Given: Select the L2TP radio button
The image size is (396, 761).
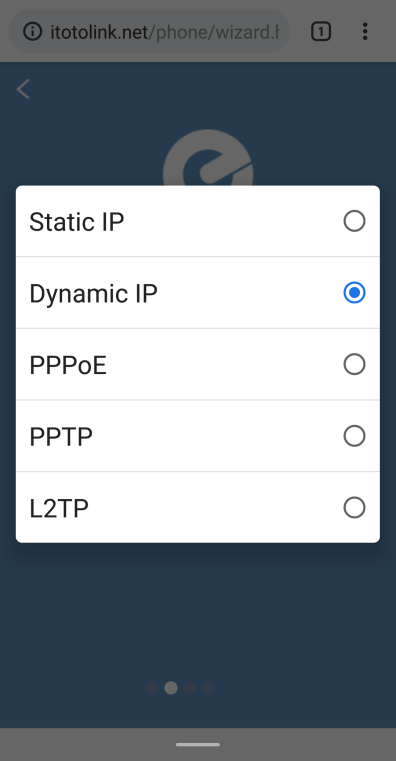Looking at the screenshot, I should tap(354, 508).
